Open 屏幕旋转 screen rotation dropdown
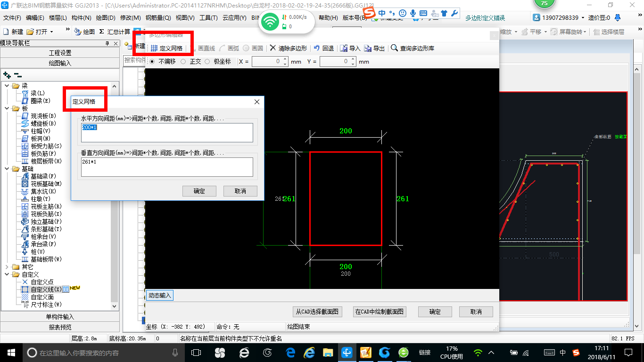The image size is (644, 362). tap(586, 32)
